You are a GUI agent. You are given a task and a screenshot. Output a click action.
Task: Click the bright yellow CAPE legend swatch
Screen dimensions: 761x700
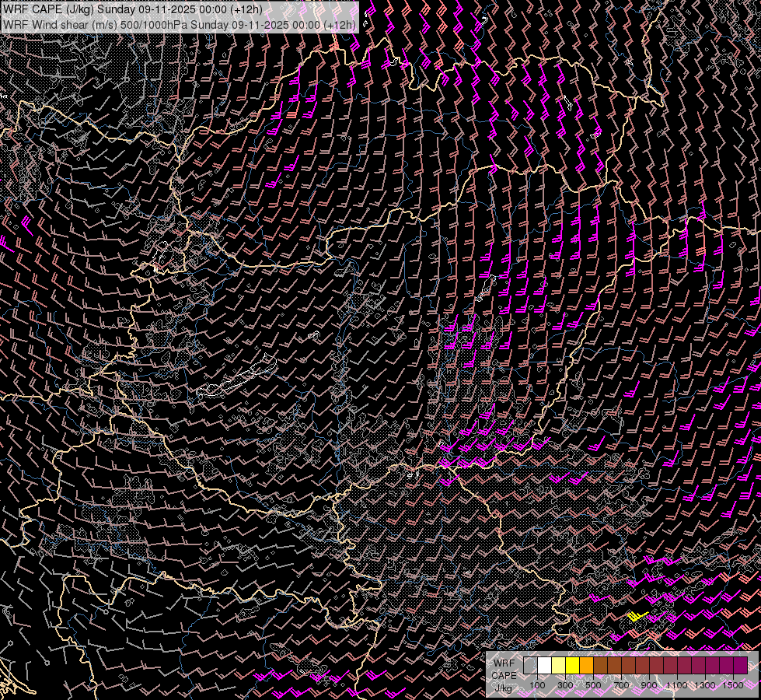click(573, 665)
